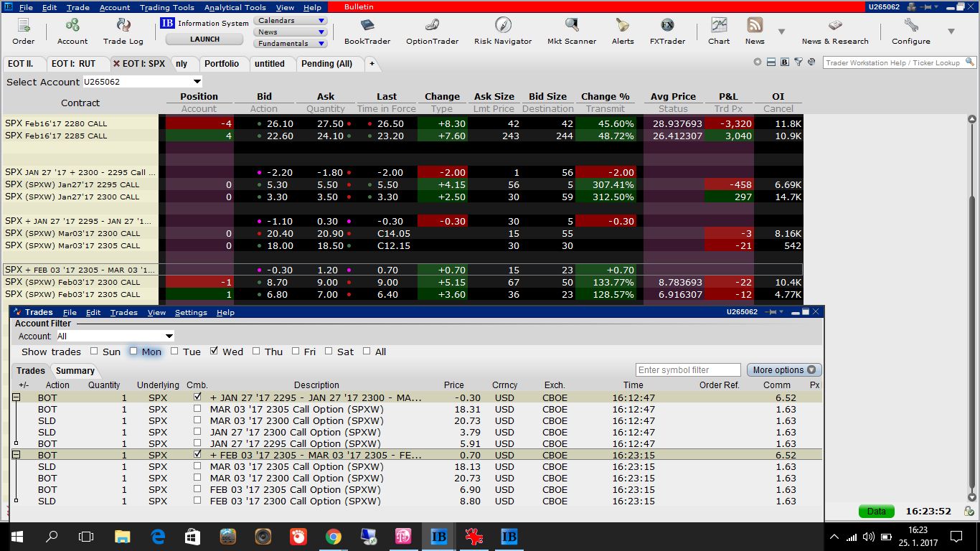
Task: Toggle Sun show-trades checkbox
Action: point(94,352)
